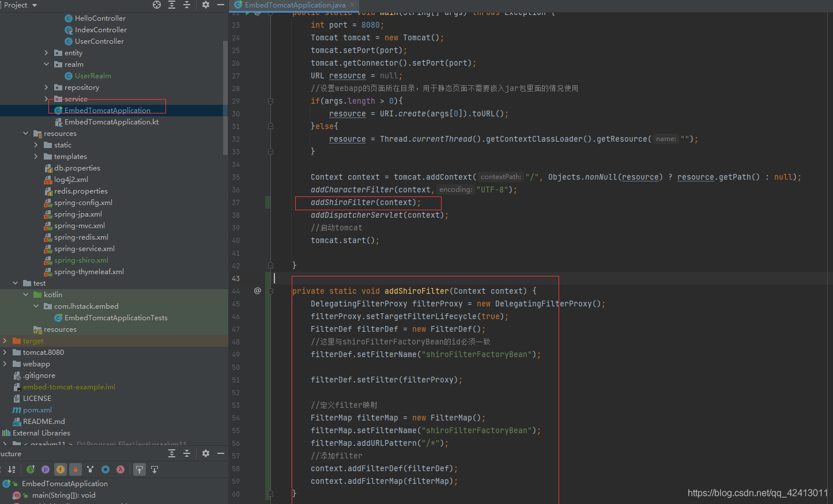Expand the tomcat.8080 folder
Image resolution: width=833 pixels, height=504 pixels.
click(x=5, y=353)
